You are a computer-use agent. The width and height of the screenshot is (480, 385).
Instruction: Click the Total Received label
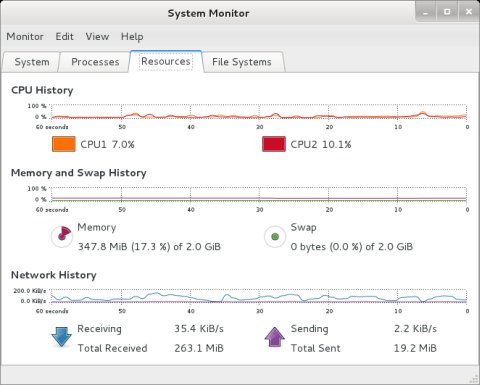(x=112, y=348)
